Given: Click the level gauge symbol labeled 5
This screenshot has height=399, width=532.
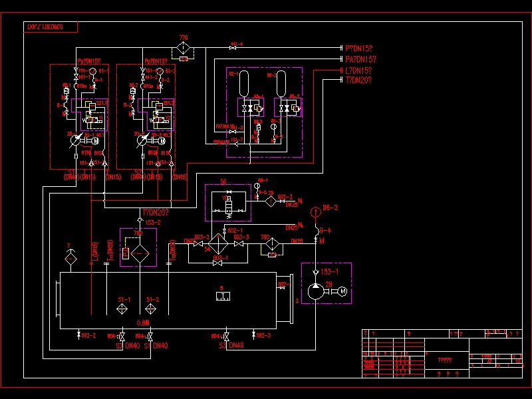Looking at the screenshot, I should tap(223, 296).
